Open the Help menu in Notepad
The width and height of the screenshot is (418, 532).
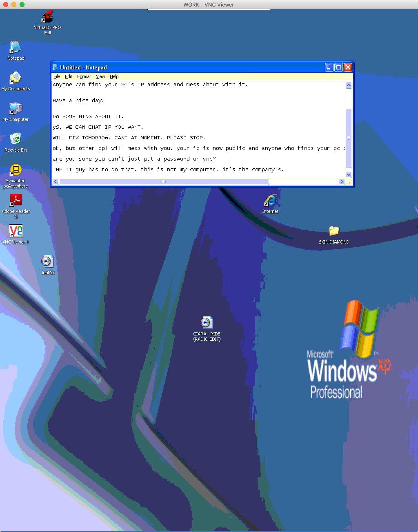click(x=114, y=76)
